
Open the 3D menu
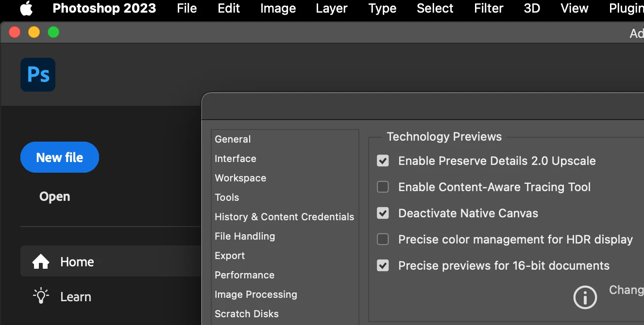(532, 8)
